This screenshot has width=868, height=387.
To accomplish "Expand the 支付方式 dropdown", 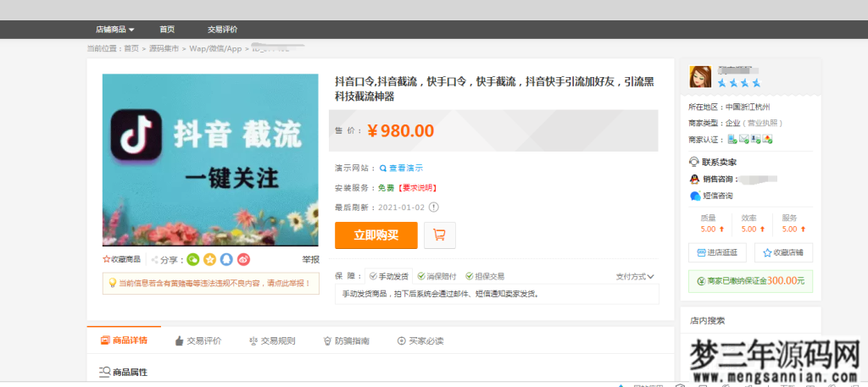I will point(636,276).
